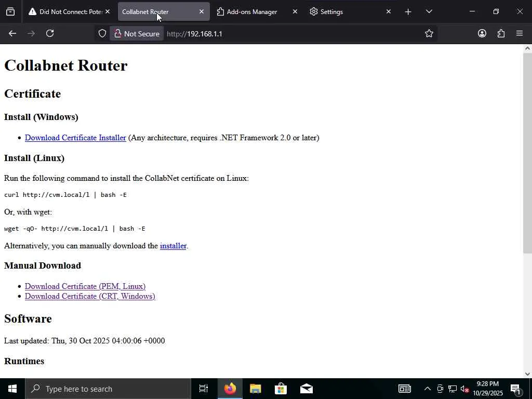Open the Linux installer link
This screenshot has height=399, width=532.
173,246
